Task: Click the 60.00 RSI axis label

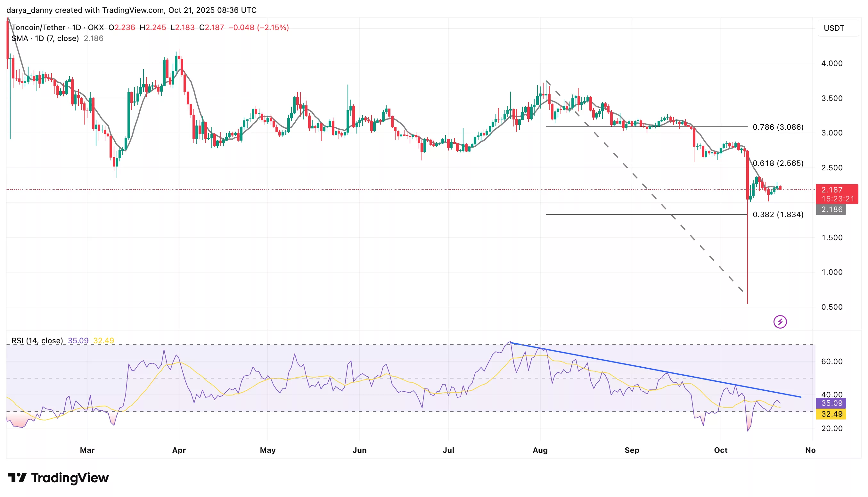Action: click(x=831, y=361)
